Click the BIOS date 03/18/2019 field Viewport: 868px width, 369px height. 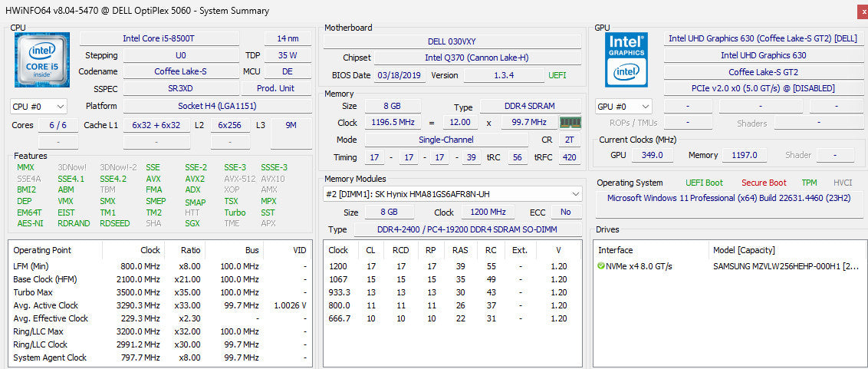click(400, 75)
